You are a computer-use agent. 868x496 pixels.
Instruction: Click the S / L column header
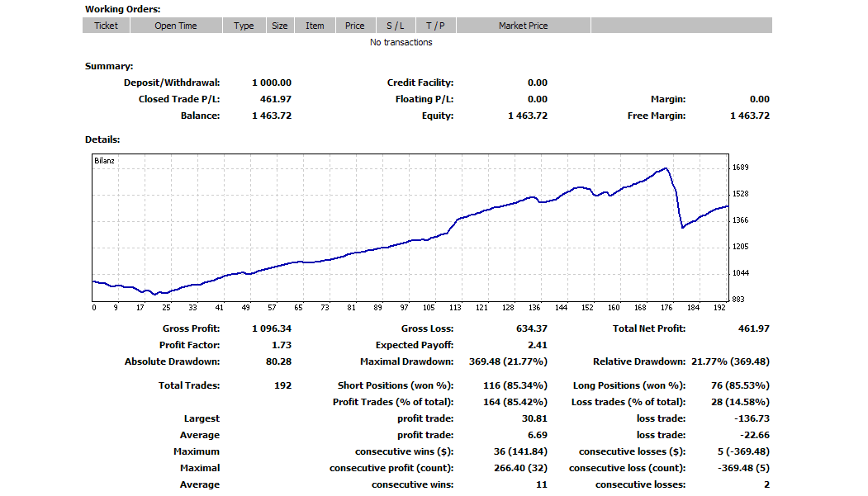pyautogui.click(x=396, y=26)
